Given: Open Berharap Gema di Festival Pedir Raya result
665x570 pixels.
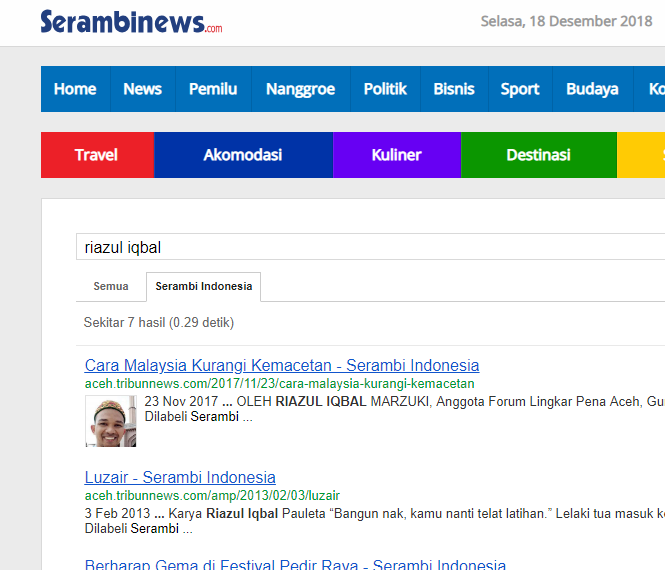Looking at the screenshot, I should [x=295, y=564].
